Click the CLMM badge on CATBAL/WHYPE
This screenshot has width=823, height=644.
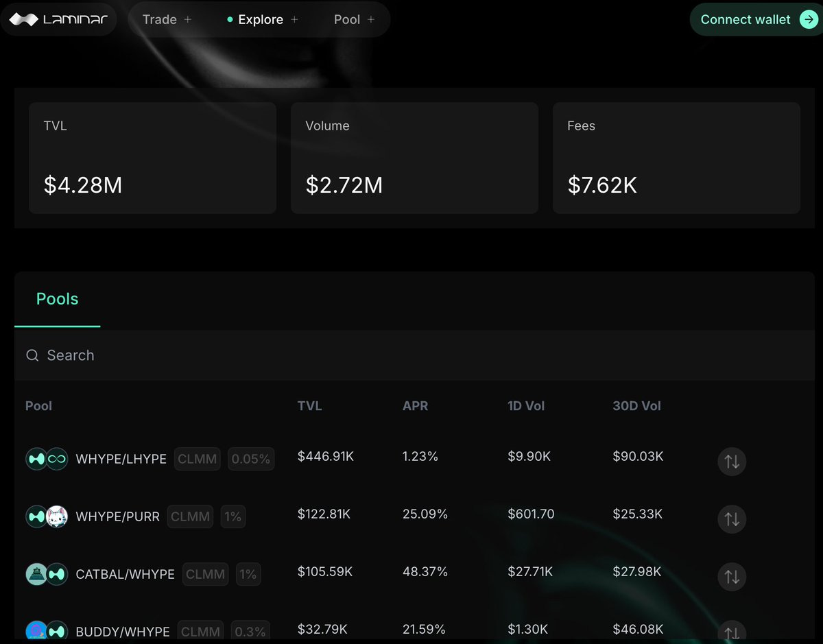coord(206,574)
